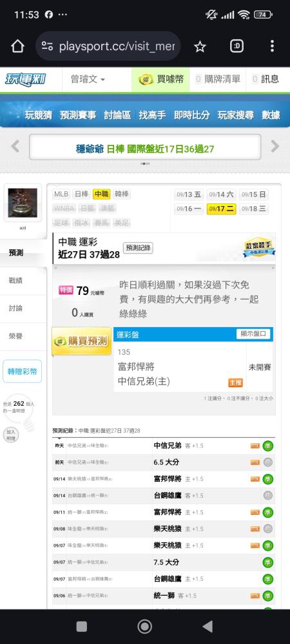Click the 購買預測 button

(x=81, y=341)
